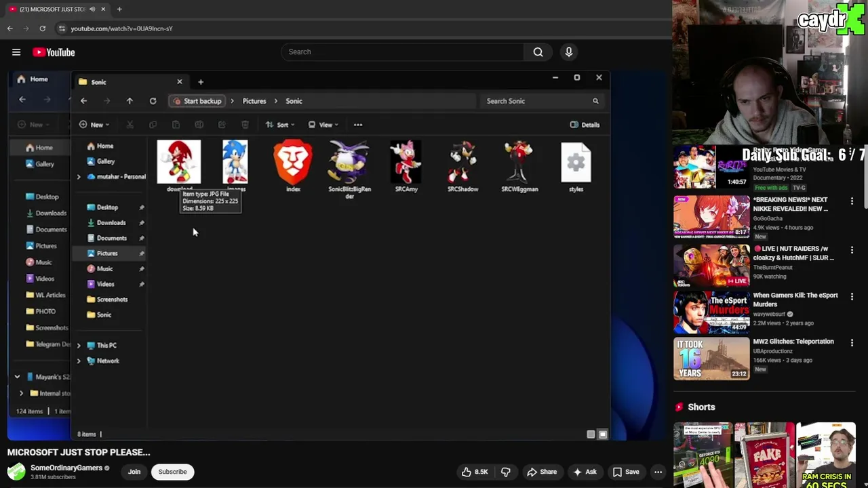Screen dimensions: 868x488
Task: Click the Copy toolbar icon
Action: click(x=153, y=125)
